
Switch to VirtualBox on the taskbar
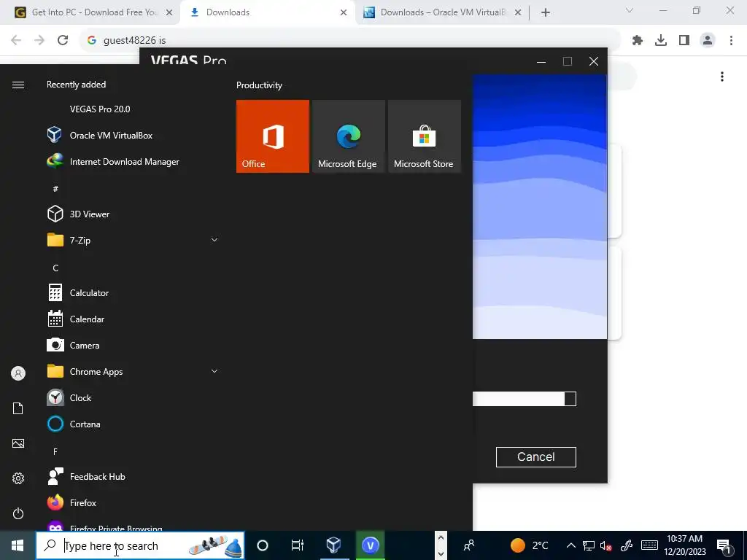pyautogui.click(x=333, y=545)
